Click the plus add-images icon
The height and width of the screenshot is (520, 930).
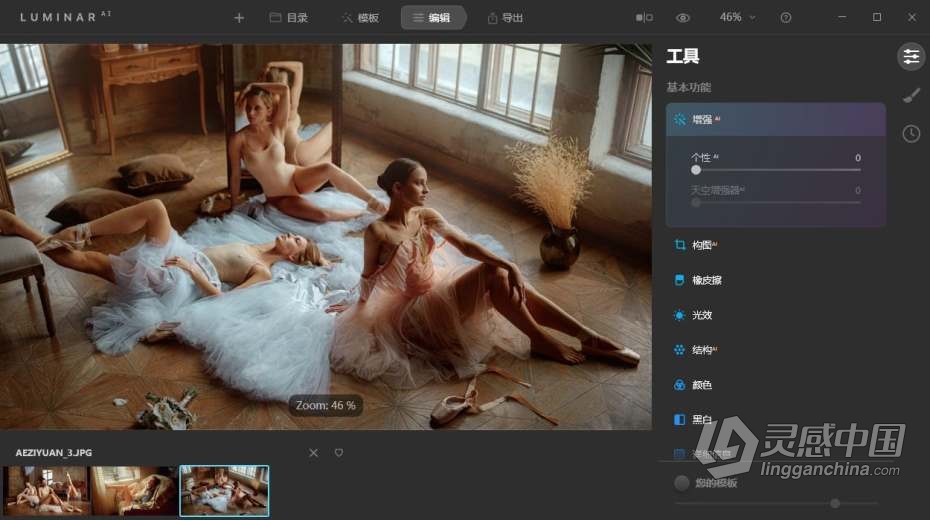click(239, 18)
